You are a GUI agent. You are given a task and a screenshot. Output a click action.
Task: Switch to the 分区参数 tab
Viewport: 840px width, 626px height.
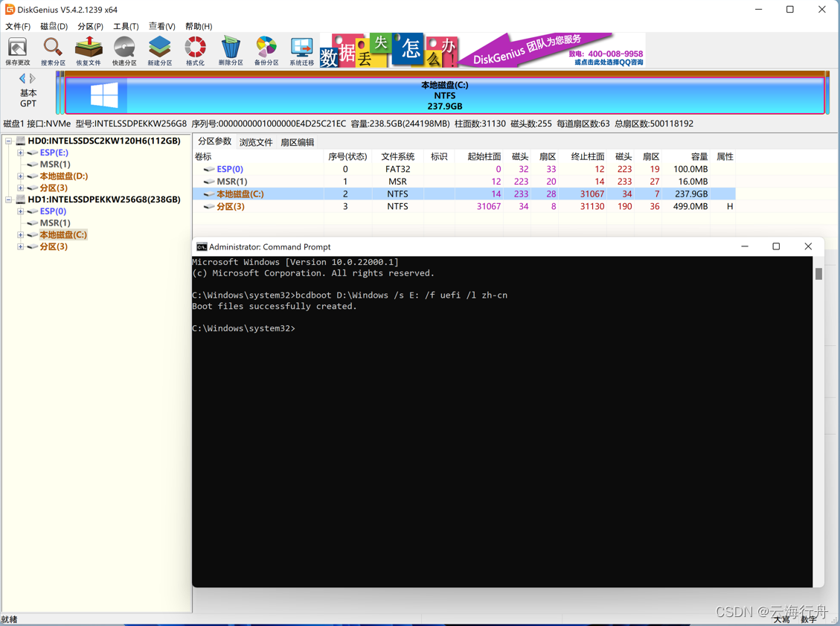(215, 141)
